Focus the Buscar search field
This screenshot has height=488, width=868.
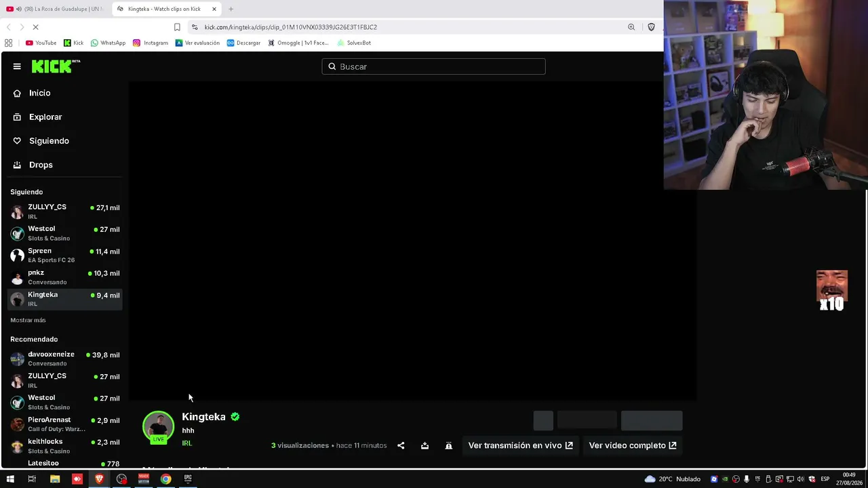(x=433, y=66)
